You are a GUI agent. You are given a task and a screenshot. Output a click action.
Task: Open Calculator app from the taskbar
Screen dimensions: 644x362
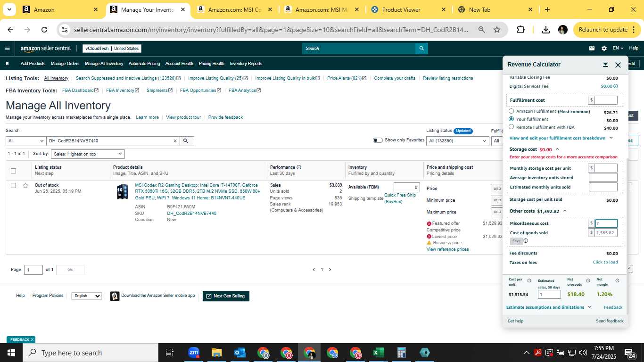pyautogui.click(x=401, y=353)
